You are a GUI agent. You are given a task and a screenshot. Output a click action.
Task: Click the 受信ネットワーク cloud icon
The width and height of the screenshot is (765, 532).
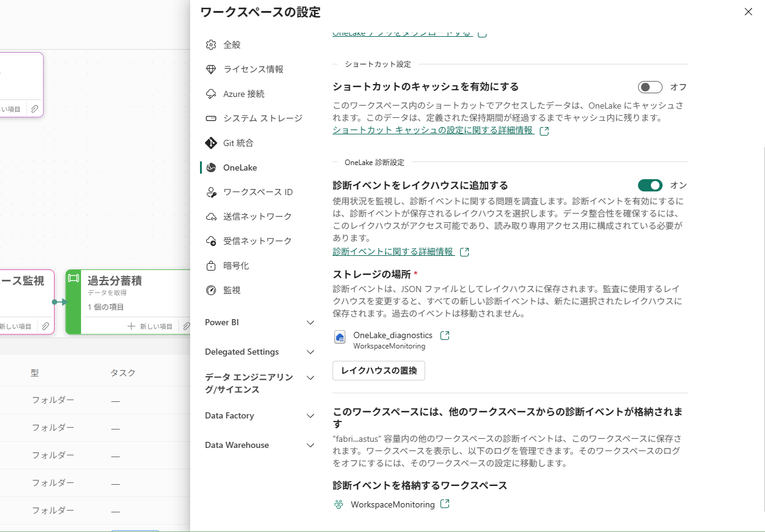pyautogui.click(x=211, y=241)
